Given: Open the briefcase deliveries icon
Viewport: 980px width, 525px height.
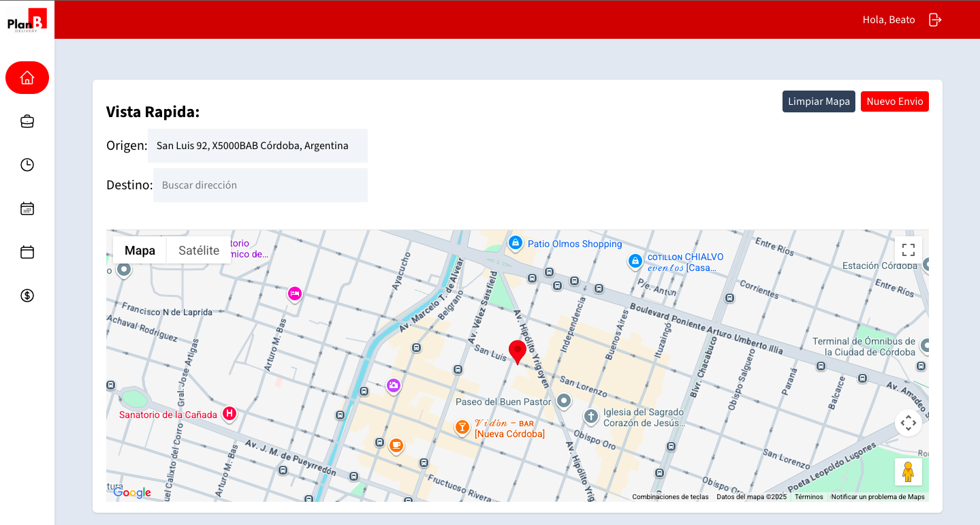Looking at the screenshot, I should tap(27, 121).
